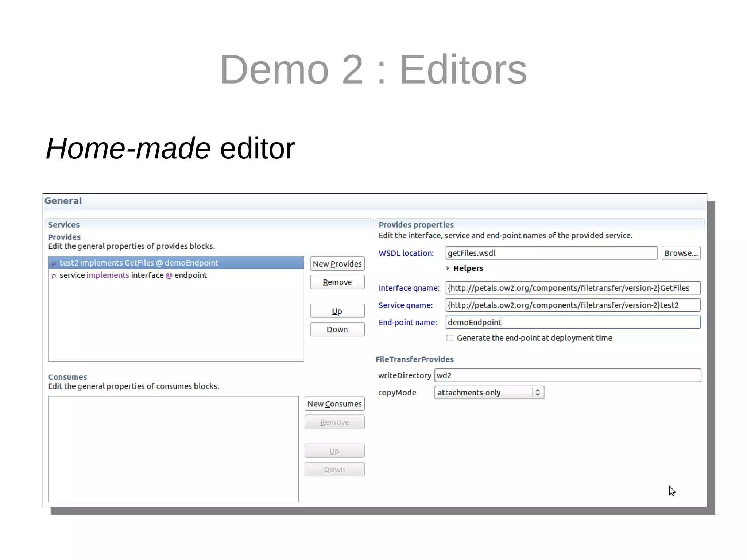Move provides block Down
Image resolution: width=747 pixels, height=560 pixels.
point(337,329)
